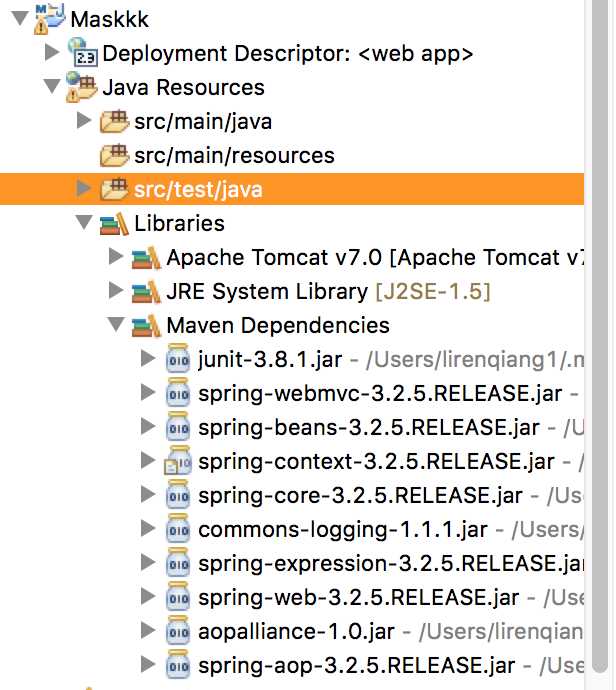Select the Maskkk project label

tap(110, 19)
